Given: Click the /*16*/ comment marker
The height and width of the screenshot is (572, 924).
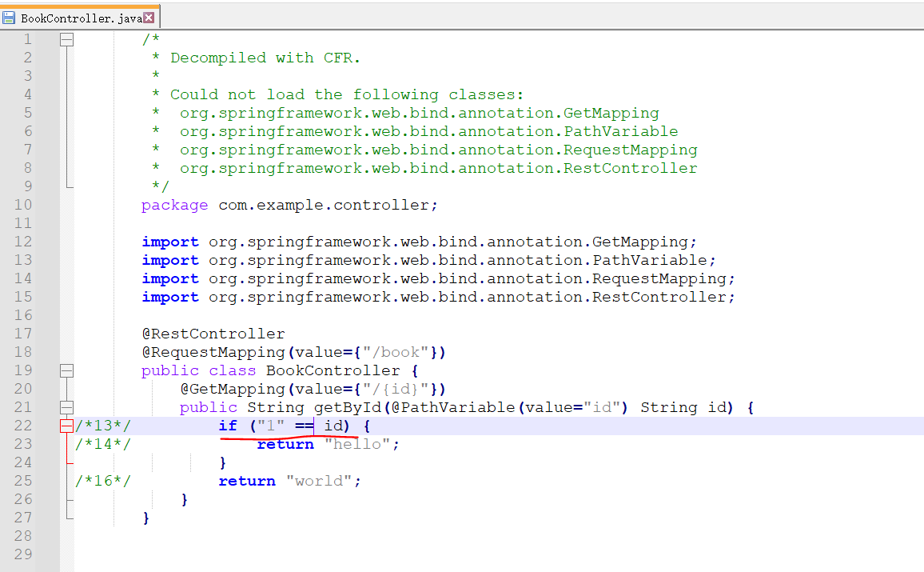Looking at the screenshot, I should (x=103, y=481).
